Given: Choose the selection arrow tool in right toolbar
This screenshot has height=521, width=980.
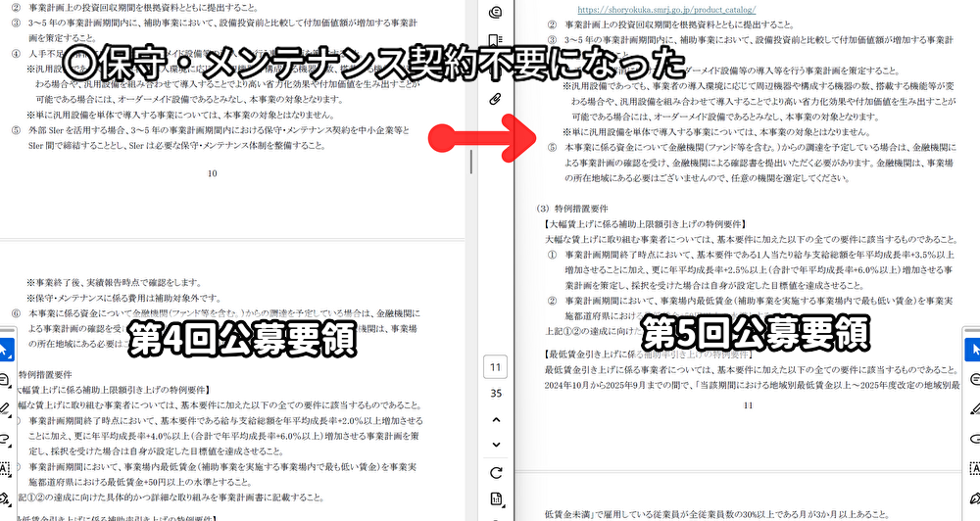Looking at the screenshot, I should pos(972,350).
